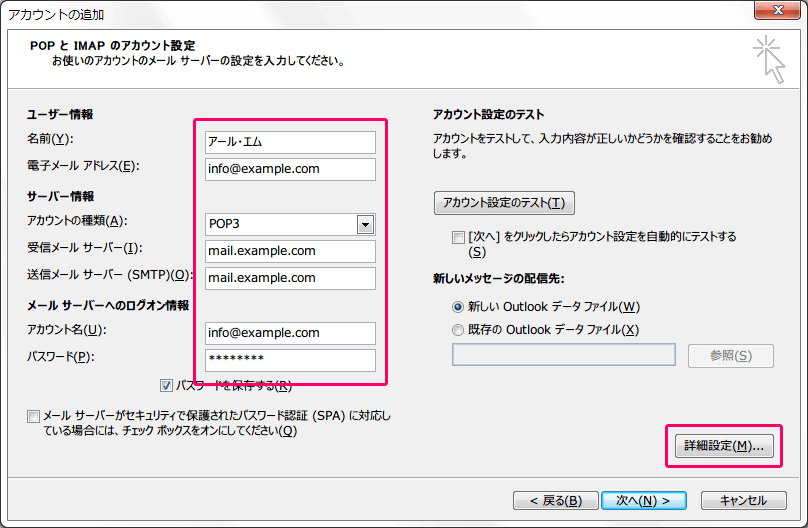This screenshot has height=528, width=808.
Task: Select the POP3 account type combo box
Action: click(280, 224)
